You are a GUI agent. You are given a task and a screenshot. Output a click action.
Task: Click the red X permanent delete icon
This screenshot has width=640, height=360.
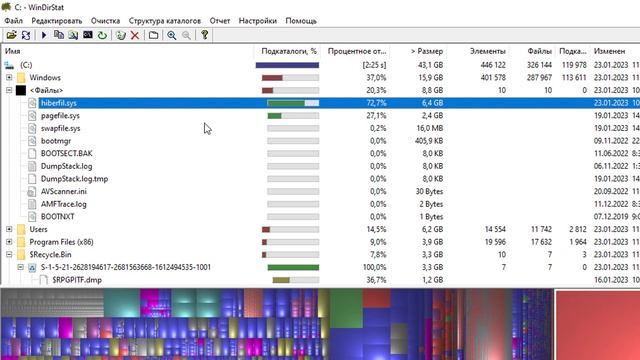coord(135,35)
